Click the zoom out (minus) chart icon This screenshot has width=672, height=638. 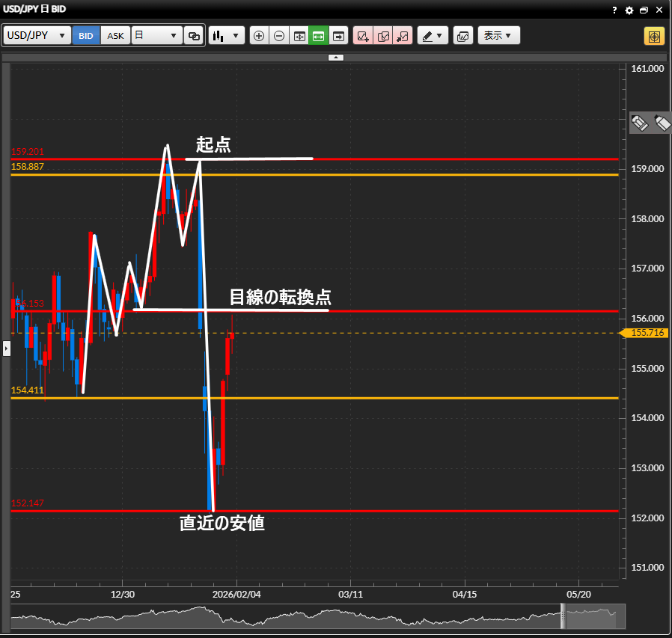[x=279, y=36]
